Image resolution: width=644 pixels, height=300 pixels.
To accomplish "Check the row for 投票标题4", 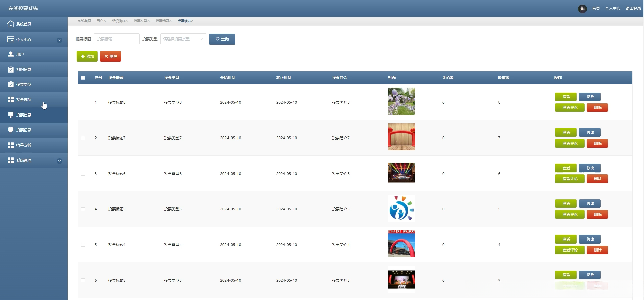I will [x=83, y=245].
